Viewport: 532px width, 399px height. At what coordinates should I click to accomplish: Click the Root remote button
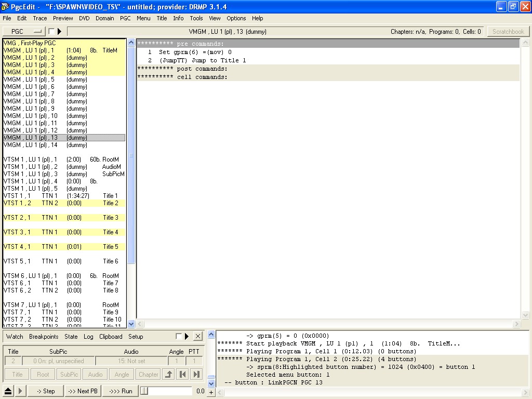click(x=43, y=374)
